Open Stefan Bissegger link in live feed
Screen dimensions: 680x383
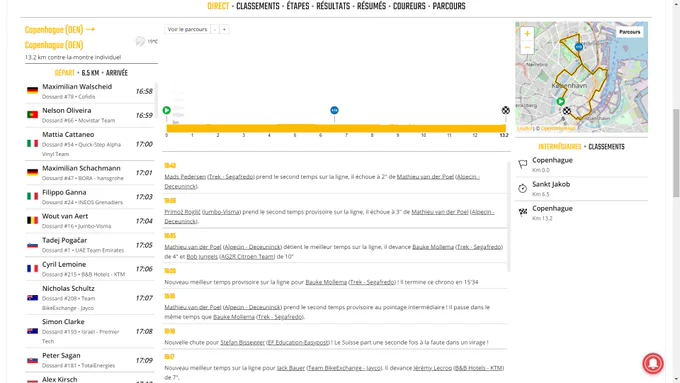(242, 343)
